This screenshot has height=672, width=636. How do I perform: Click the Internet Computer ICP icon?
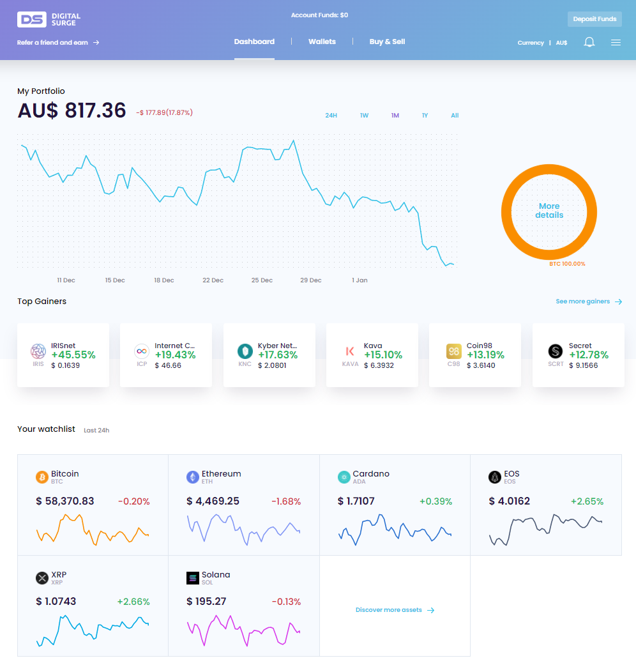tap(142, 351)
